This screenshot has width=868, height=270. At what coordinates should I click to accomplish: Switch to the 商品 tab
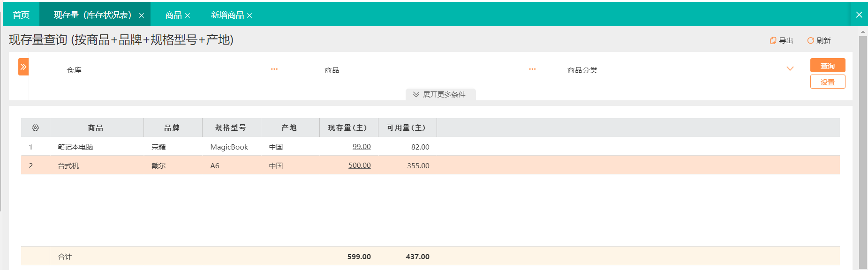point(173,15)
